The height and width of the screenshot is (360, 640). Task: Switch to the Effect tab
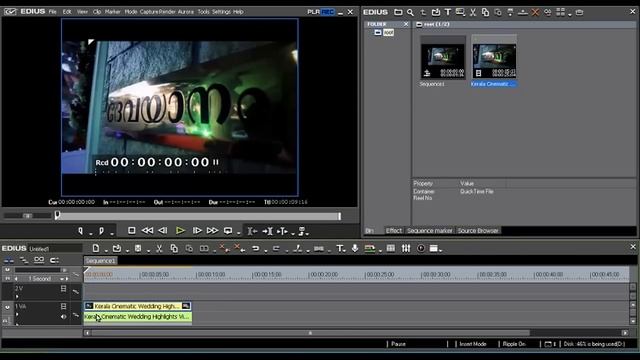394,231
